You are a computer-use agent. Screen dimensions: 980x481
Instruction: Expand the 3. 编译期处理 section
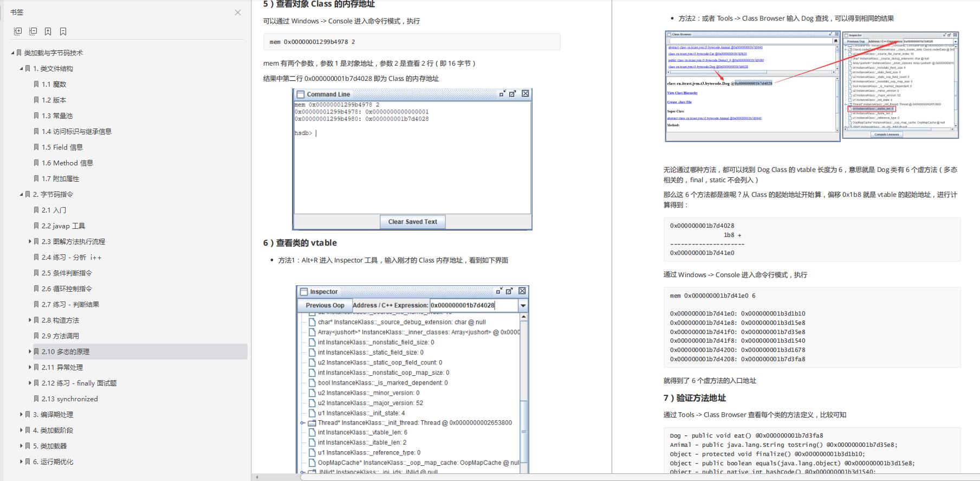pyautogui.click(x=22, y=415)
